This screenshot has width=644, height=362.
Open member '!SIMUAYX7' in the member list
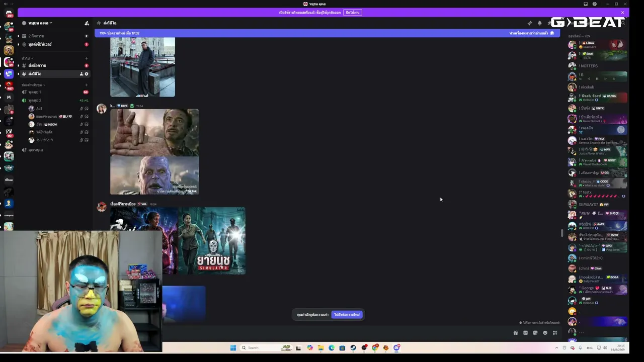[598, 205]
